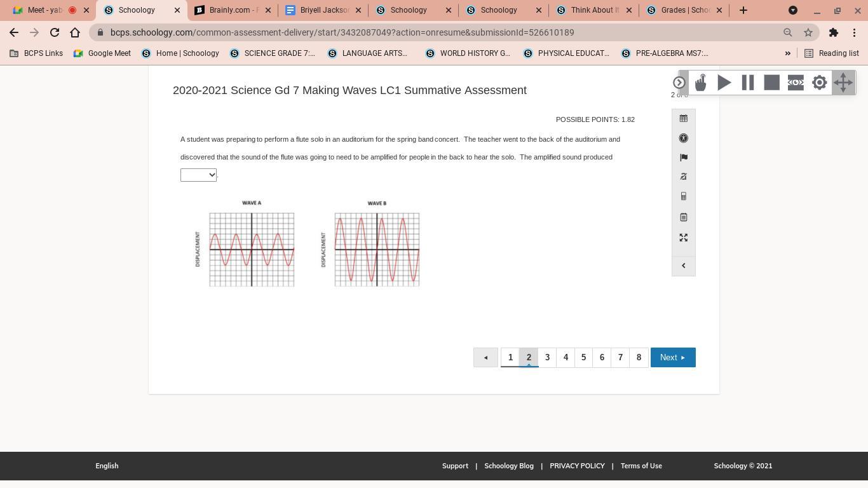Open text-to-speech settings gear

820,83
